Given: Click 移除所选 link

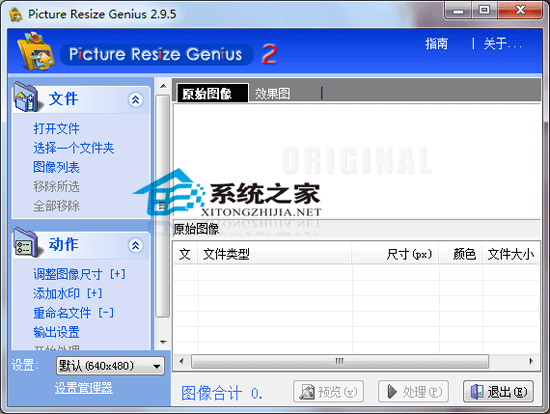Looking at the screenshot, I should (x=56, y=186).
